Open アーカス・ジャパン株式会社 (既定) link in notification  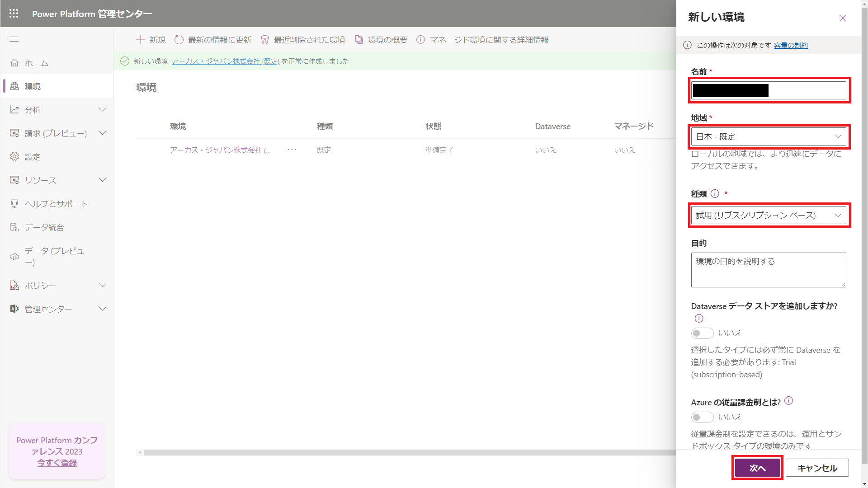click(226, 61)
